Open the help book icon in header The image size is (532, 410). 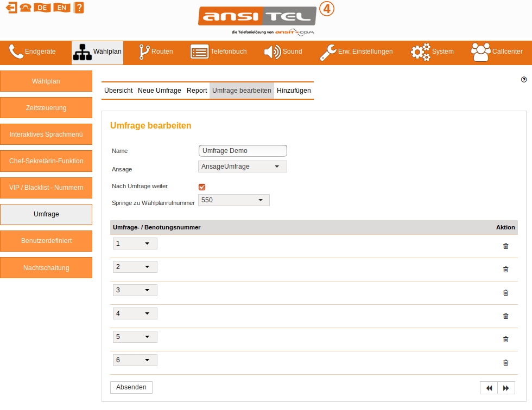tap(79, 8)
